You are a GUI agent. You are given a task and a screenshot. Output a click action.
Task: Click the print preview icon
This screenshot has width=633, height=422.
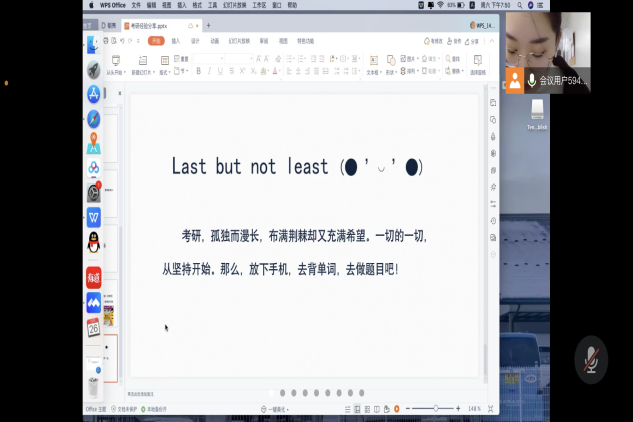(x=114, y=41)
